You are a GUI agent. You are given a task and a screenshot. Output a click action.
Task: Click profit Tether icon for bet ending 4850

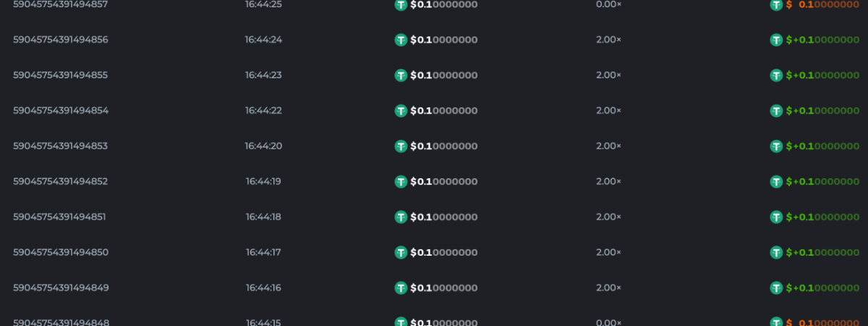click(776, 253)
